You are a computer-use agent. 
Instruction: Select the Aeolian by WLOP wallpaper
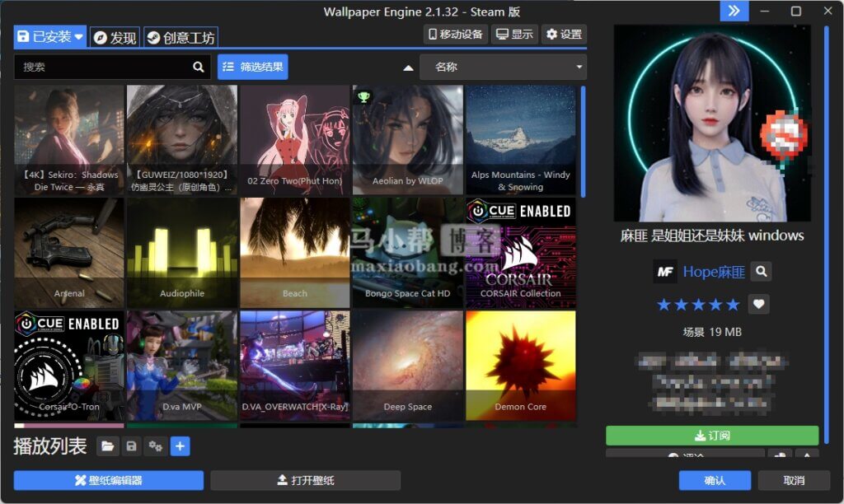click(407, 140)
